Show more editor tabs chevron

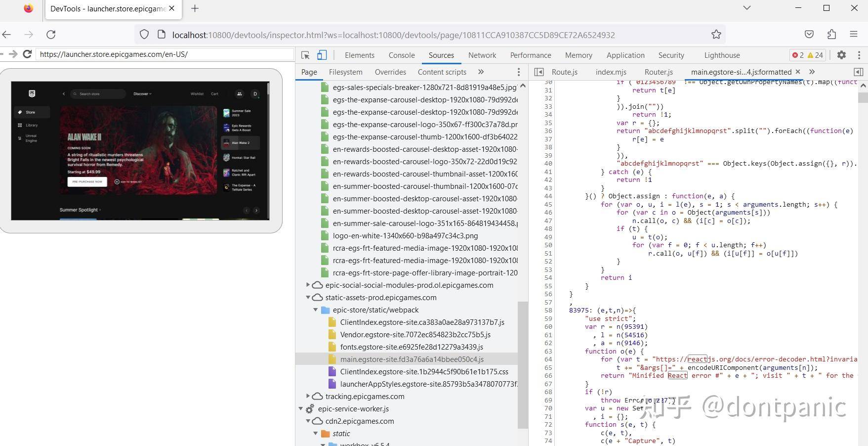tap(812, 72)
